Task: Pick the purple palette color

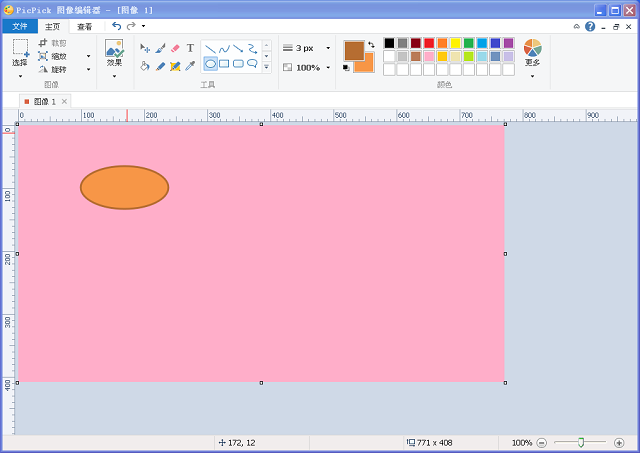Action: coord(508,43)
